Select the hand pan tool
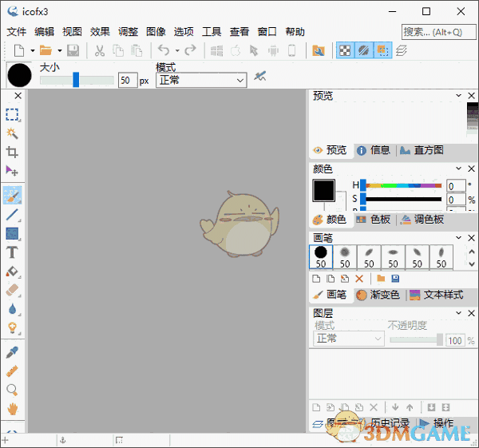Viewport: 479px width, 448px height. pyautogui.click(x=12, y=409)
